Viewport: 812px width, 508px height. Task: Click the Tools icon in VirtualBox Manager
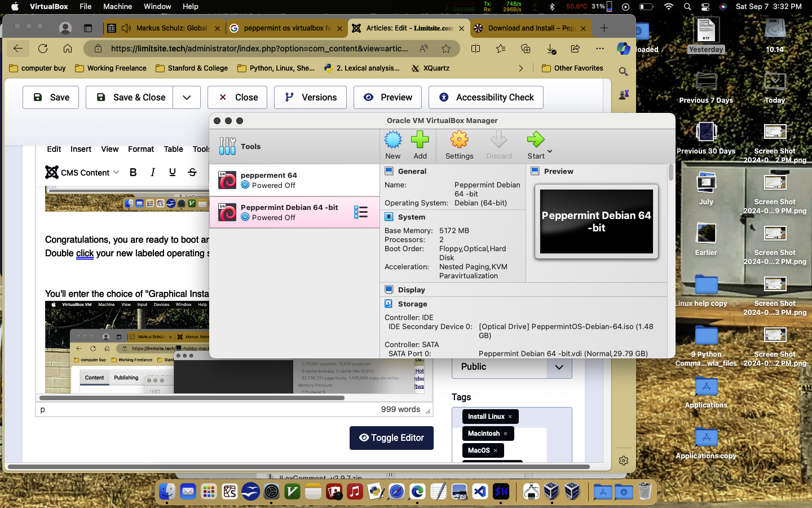(x=227, y=146)
